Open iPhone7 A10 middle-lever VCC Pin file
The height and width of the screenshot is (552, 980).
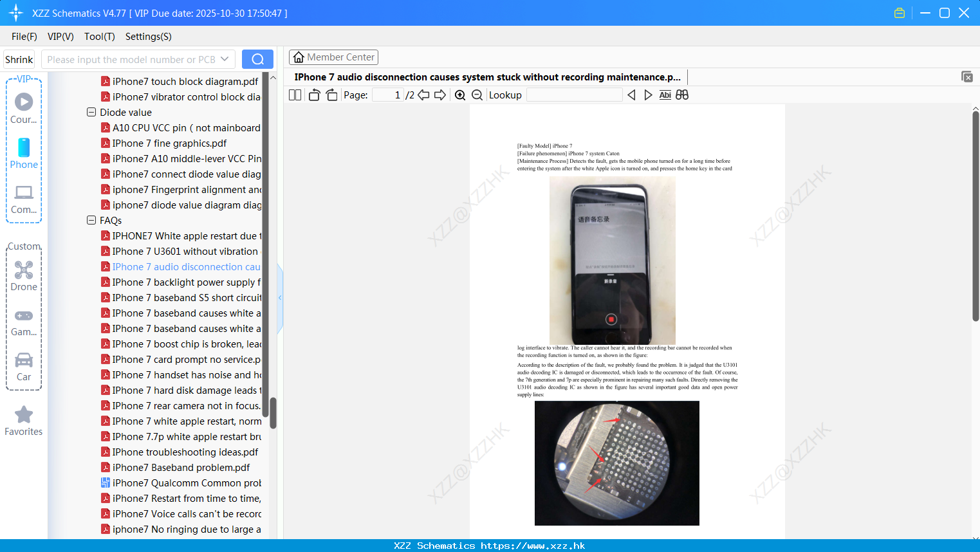[187, 159]
